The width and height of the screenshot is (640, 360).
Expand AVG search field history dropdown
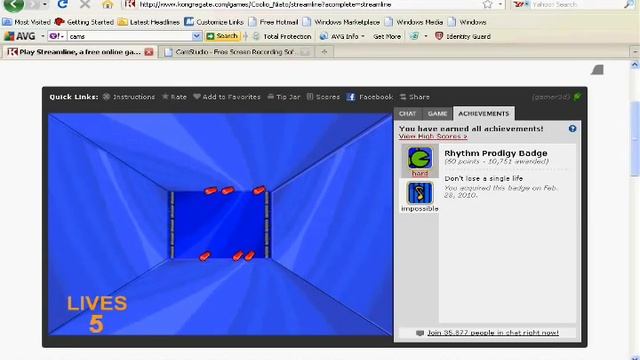coord(197,36)
